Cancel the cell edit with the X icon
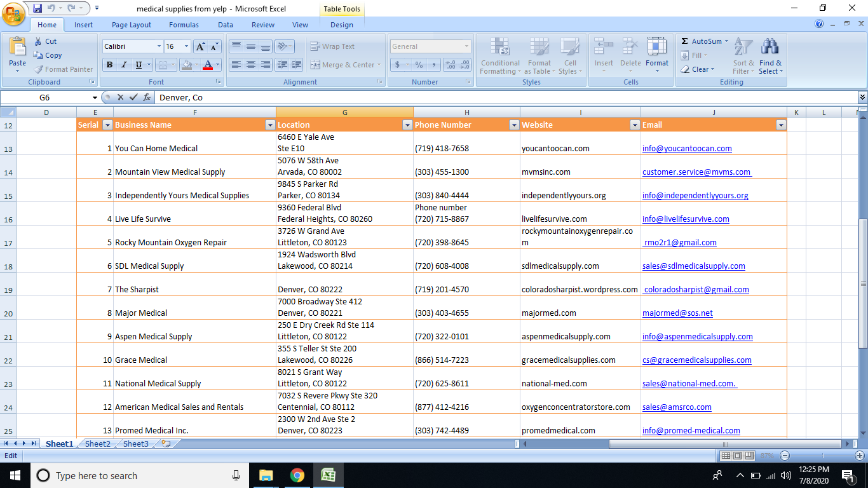The width and height of the screenshot is (868, 488). 120,98
